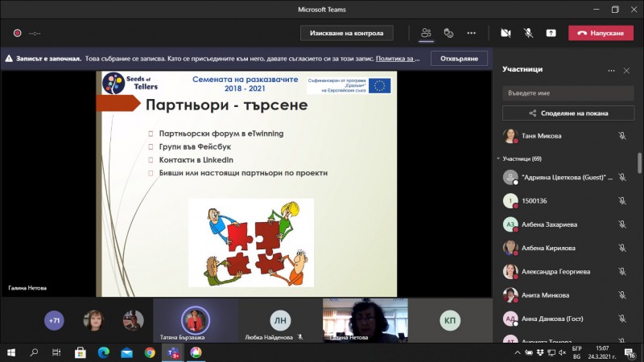Image resolution: width=644 pixels, height=362 pixels.
Task: Click mic icon next to Александра Георгиева
Action: coord(622,271)
